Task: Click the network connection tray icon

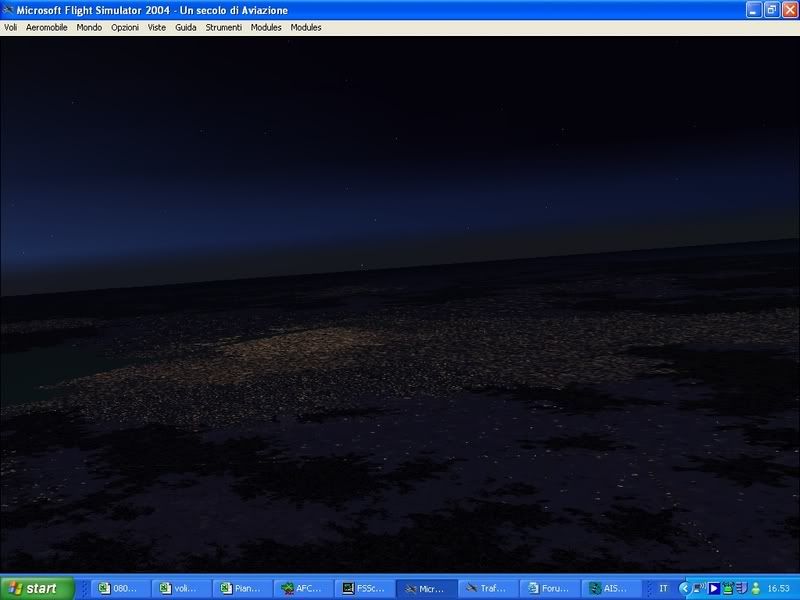Action: pyautogui.click(x=699, y=588)
